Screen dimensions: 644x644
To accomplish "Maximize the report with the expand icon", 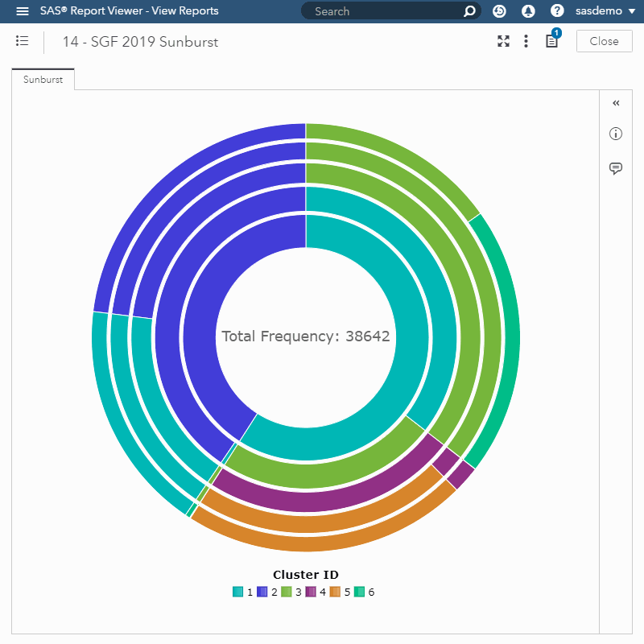I will coord(503,41).
